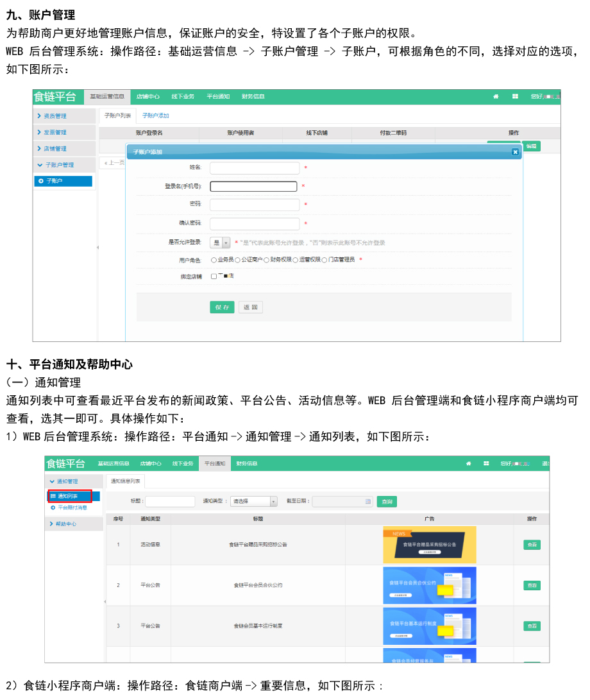Click the 食链平台 logo above 资质管理
Image resolution: width=590 pixels, height=700 pixels.
pos(56,97)
